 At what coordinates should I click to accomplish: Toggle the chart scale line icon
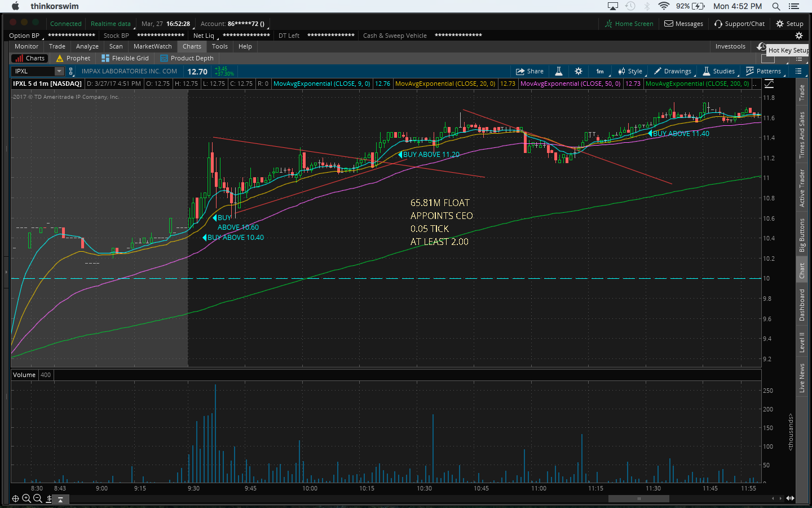(x=769, y=84)
